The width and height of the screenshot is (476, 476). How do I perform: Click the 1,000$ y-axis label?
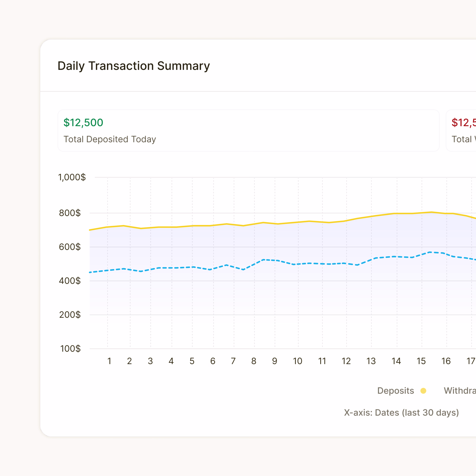coord(72,177)
